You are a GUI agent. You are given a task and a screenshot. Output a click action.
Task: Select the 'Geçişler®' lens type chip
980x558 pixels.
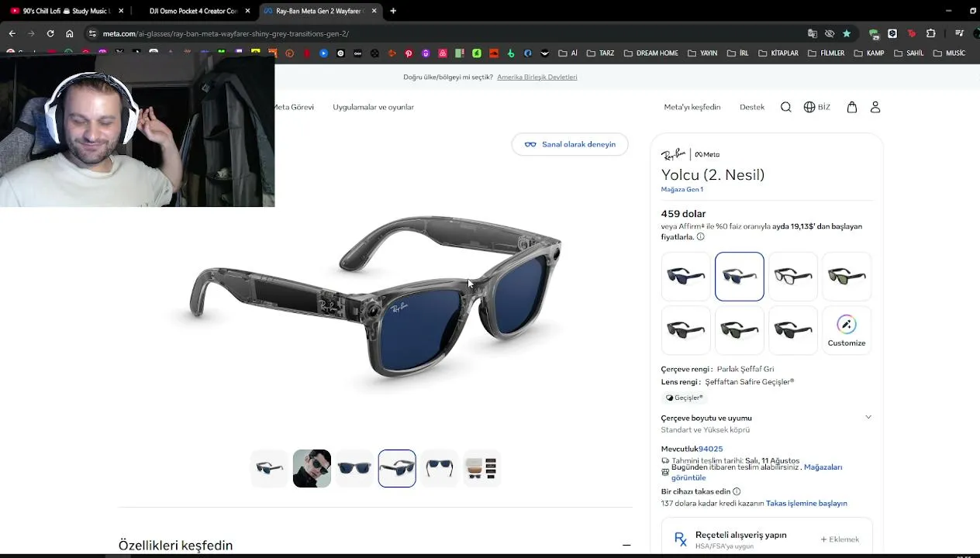click(684, 398)
